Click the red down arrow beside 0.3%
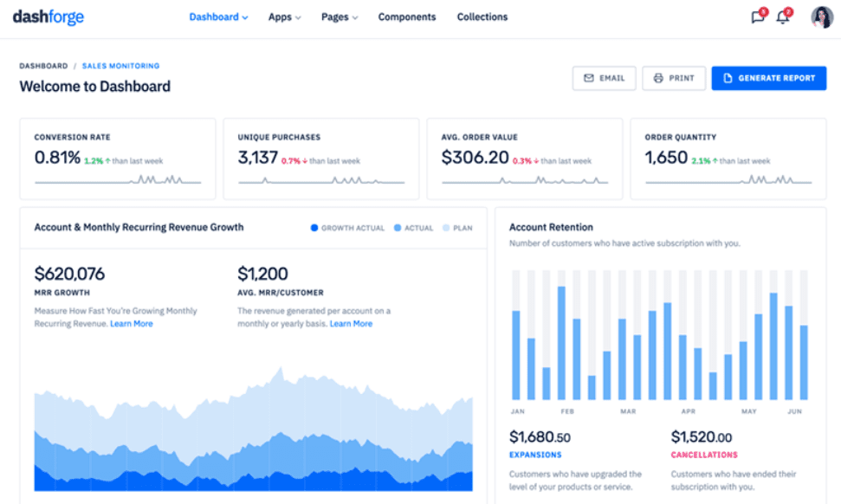841x504 pixels. 536,161
